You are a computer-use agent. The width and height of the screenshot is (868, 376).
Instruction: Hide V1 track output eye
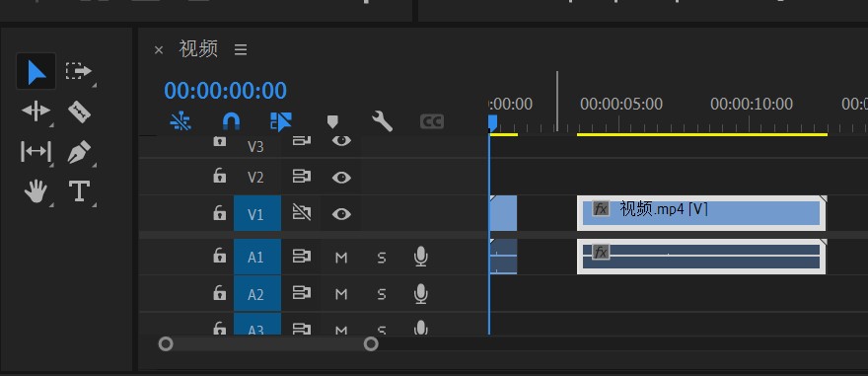341,214
